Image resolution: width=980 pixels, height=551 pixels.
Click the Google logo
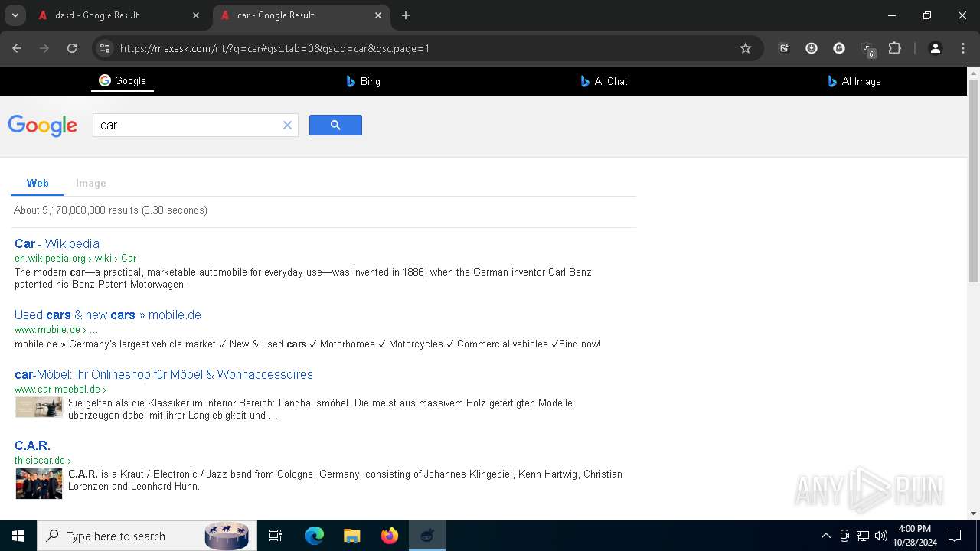click(x=43, y=126)
